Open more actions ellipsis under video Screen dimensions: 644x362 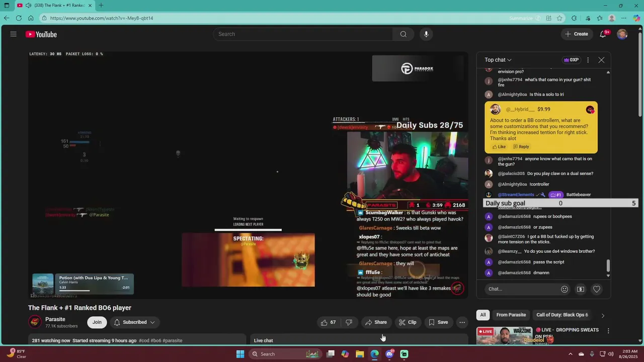coord(462,322)
